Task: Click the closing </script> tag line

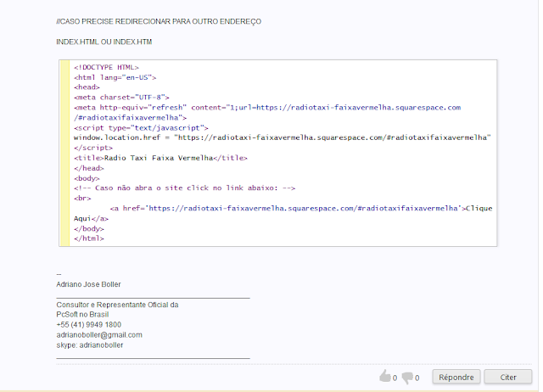Action: click(x=93, y=148)
